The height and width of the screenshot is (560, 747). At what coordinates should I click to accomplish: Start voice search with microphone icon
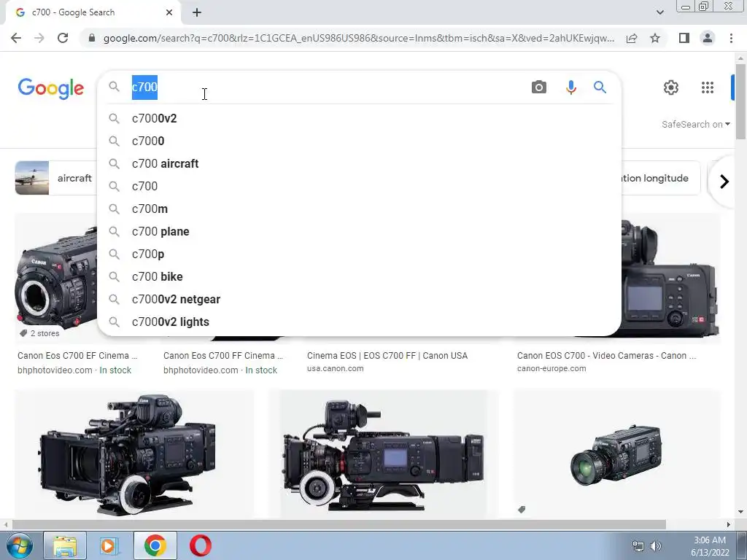click(570, 87)
